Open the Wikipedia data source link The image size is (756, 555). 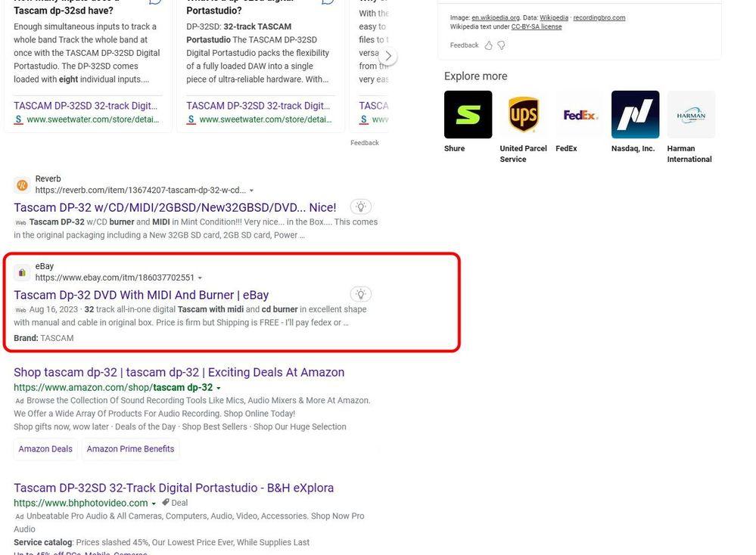pos(553,18)
